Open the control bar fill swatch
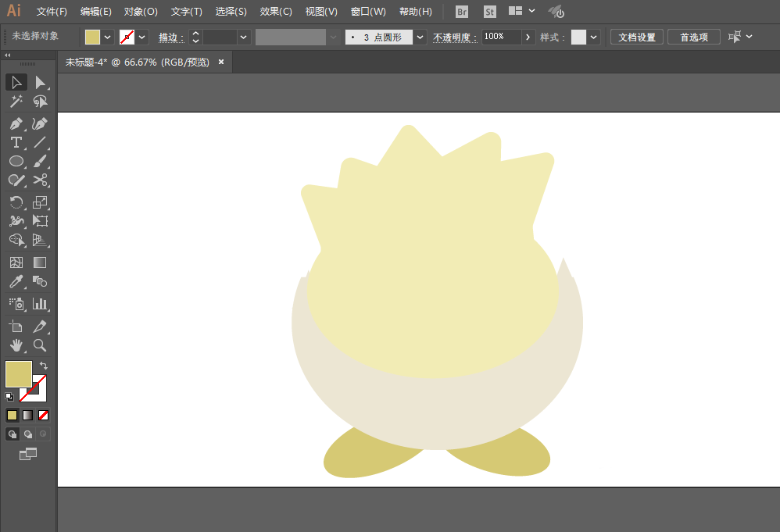Viewport: 780px width, 532px height. pyautogui.click(x=92, y=37)
